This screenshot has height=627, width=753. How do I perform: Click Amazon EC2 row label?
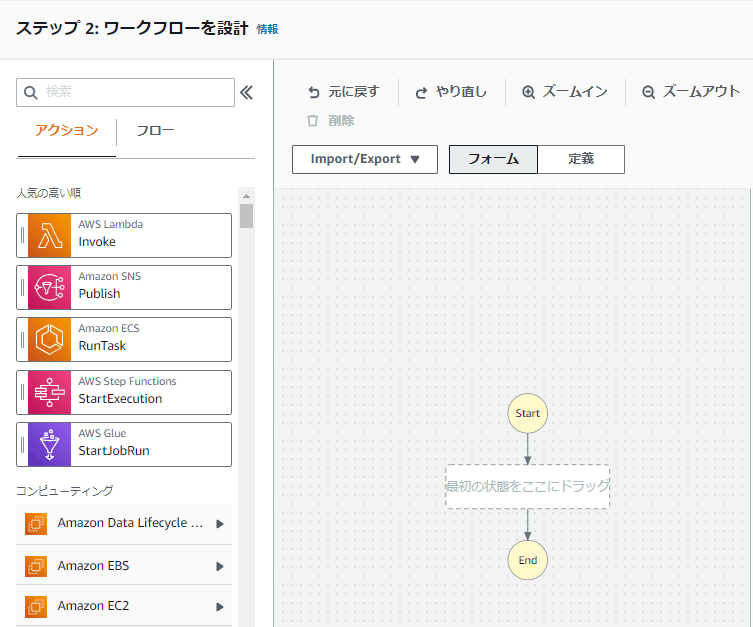[93, 606]
